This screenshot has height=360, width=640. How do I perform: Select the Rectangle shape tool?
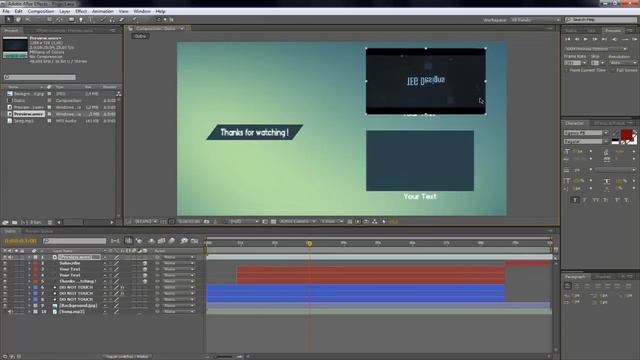click(x=71, y=19)
